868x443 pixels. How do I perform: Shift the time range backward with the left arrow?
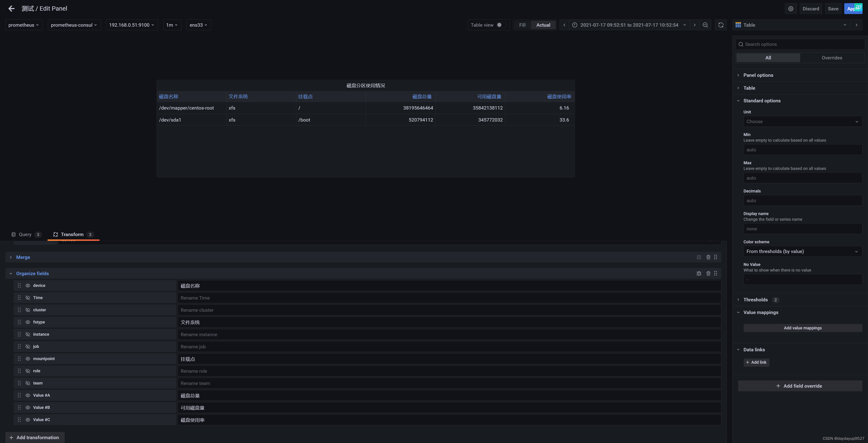(564, 25)
